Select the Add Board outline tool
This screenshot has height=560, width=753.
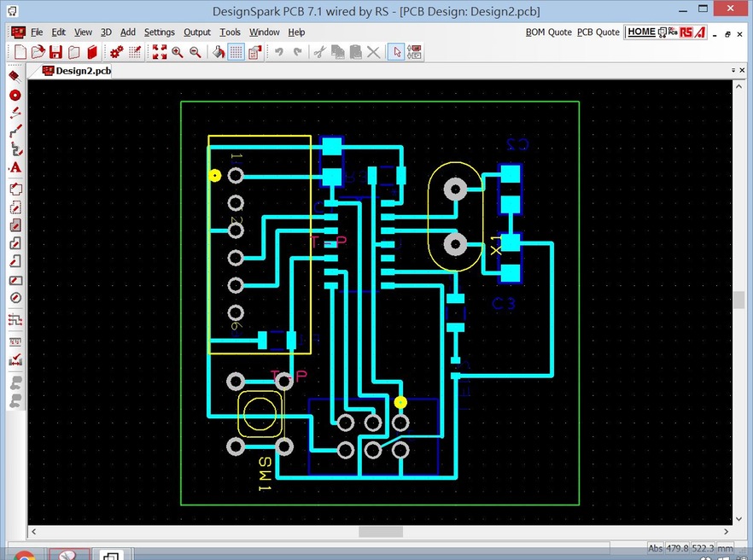(15, 189)
